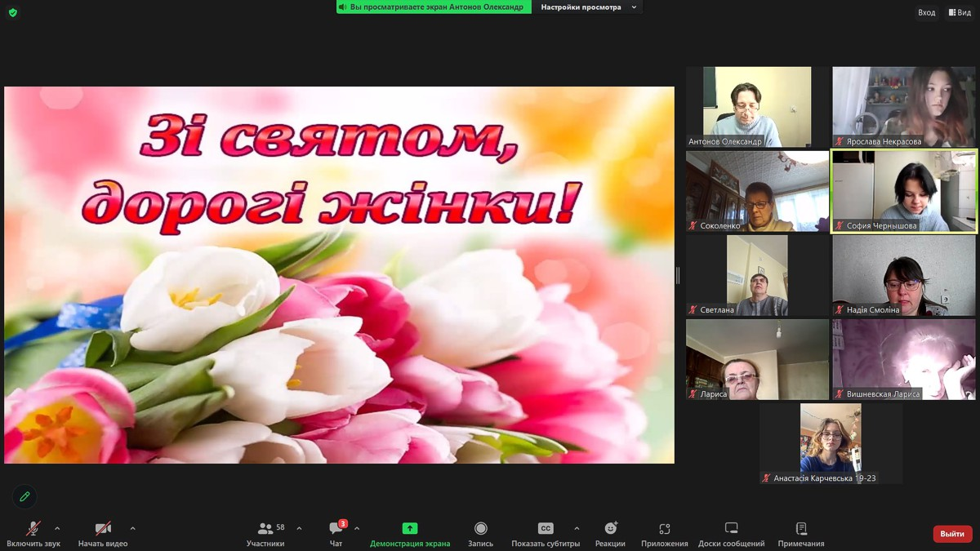This screenshot has height=551, width=980.
Task: Leave the meeting with Выйти
Action: [952, 534]
